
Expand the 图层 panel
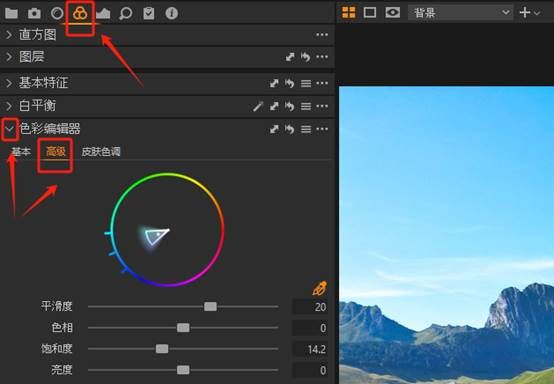pos(9,57)
